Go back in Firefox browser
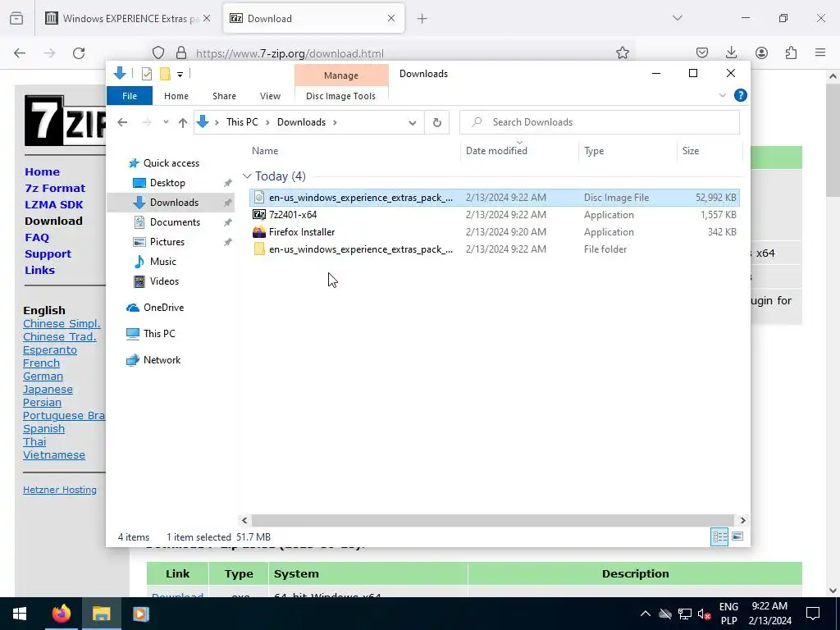Image resolution: width=840 pixels, height=630 pixels. (20, 53)
